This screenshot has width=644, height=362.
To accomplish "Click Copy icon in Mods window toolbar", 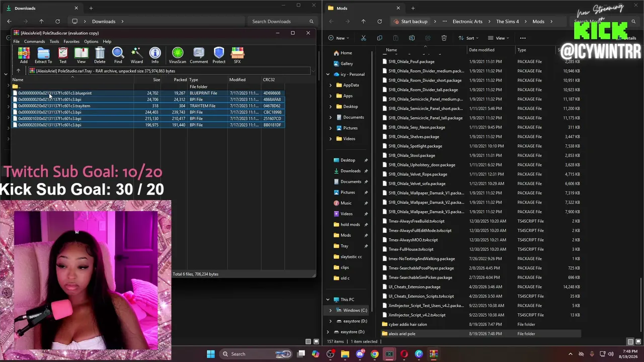I will pos(379,38).
